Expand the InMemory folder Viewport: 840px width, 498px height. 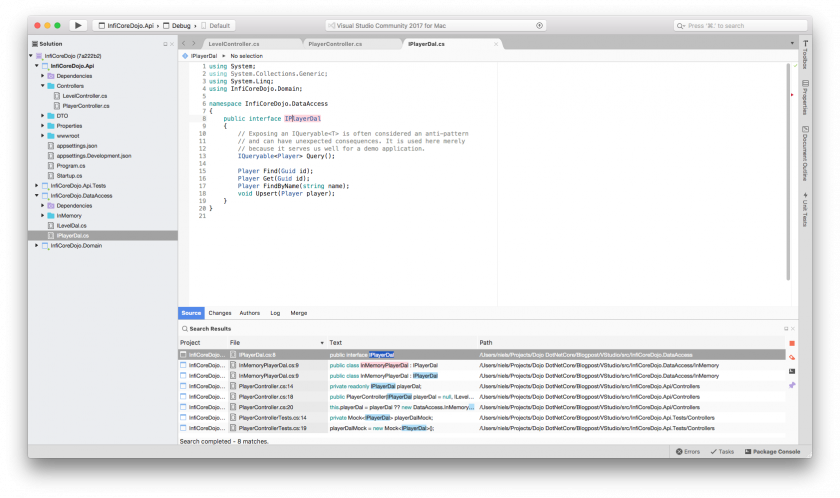42,216
